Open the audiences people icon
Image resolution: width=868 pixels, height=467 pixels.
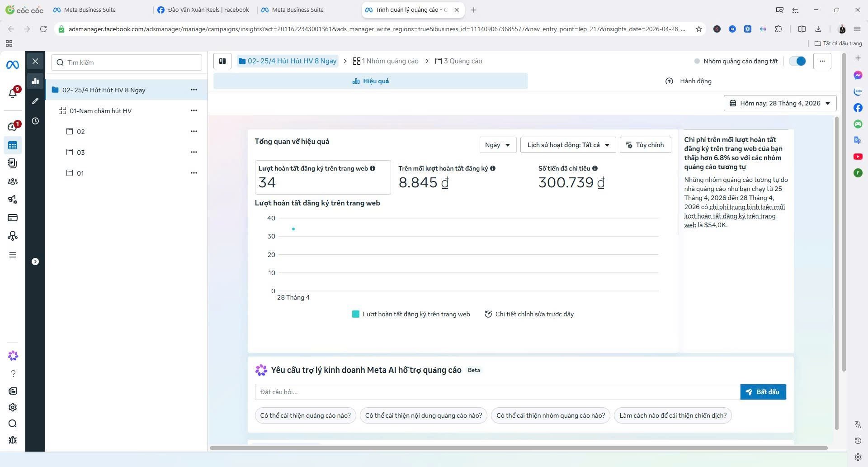pos(13,181)
